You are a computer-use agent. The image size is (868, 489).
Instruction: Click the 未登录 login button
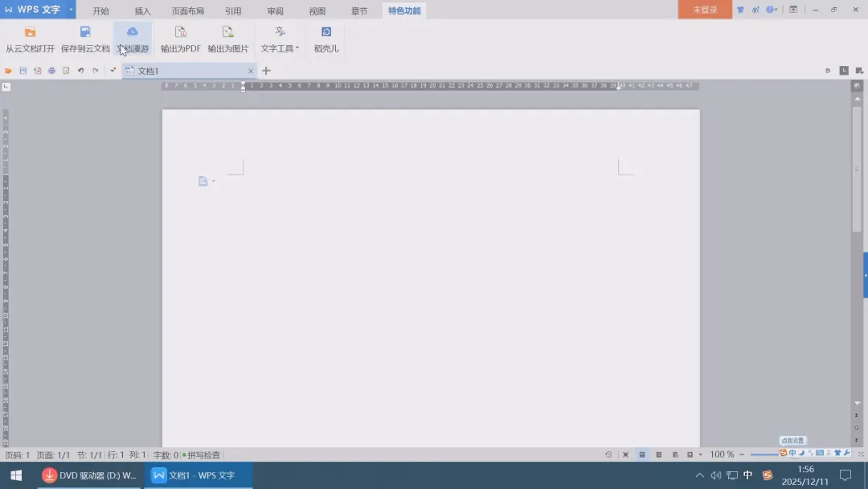coord(705,10)
